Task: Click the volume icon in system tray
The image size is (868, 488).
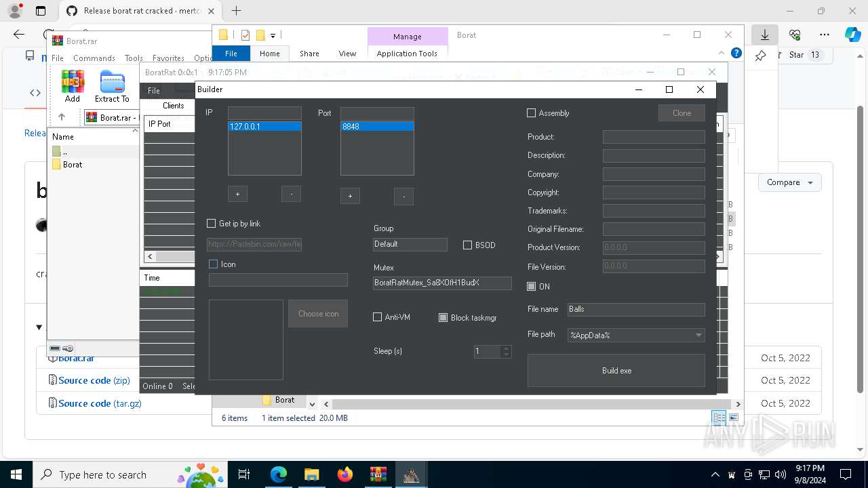Action: [x=781, y=474]
